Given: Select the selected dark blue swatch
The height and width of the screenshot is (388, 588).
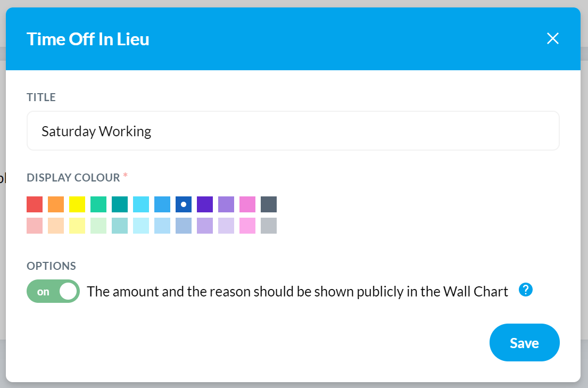Looking at the screenshot, I should (x=184, y=204).
